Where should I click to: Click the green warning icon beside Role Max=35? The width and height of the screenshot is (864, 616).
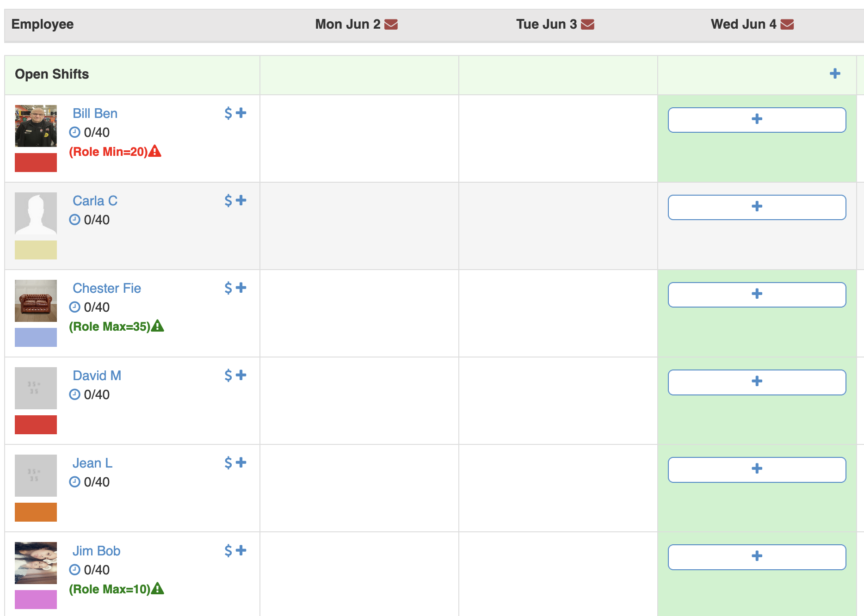(x=158, y=326)
